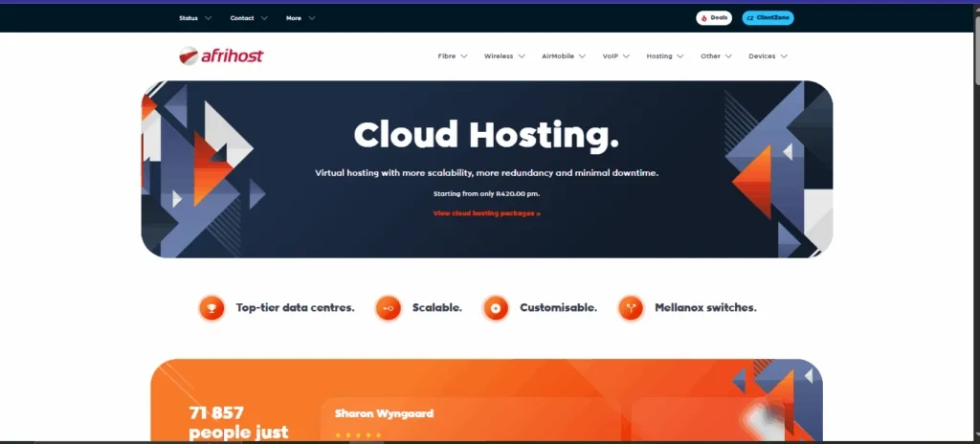Open the Hosting navigation menu
Image resolution: width=980 pixels, height=444 pixels.
click(x=665, y=56)
